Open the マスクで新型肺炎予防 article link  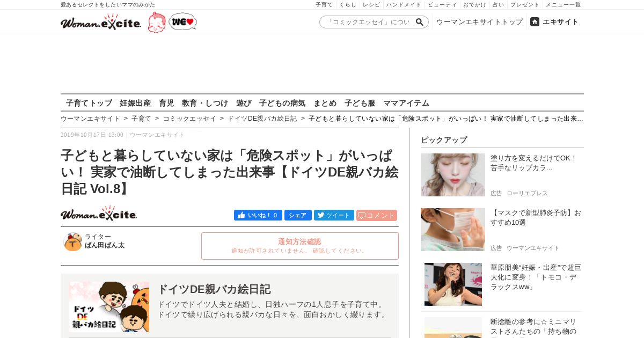[x=536, y=218]
